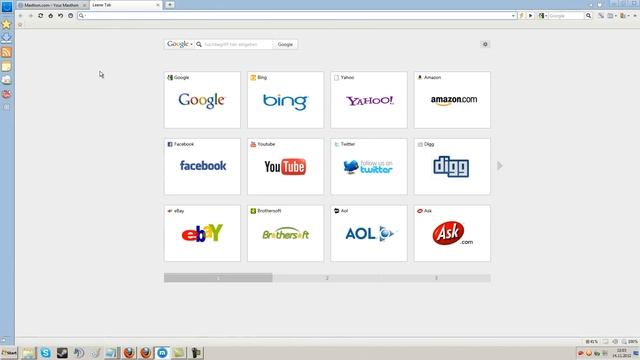Image resolution: width=640 pixels, height=360 pixels.
Task: Close the Leerer Tab tab
Action: [x=158, y=5]
